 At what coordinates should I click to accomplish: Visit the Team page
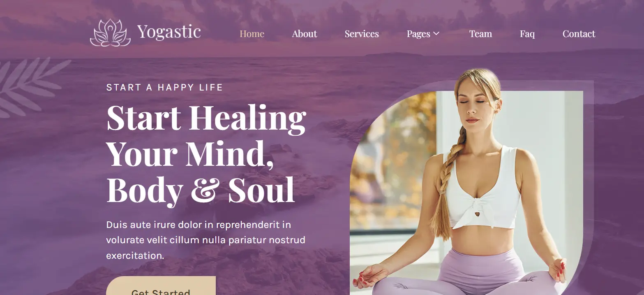480,34
